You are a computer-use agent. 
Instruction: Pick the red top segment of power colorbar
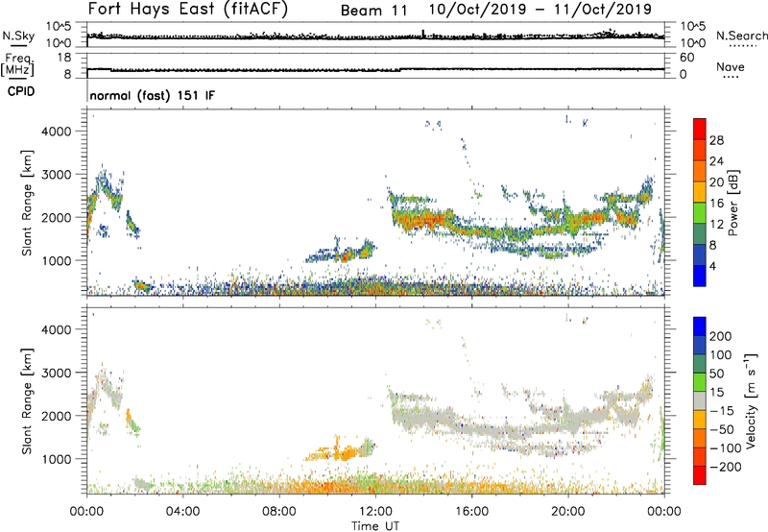[x=700, y=129]
